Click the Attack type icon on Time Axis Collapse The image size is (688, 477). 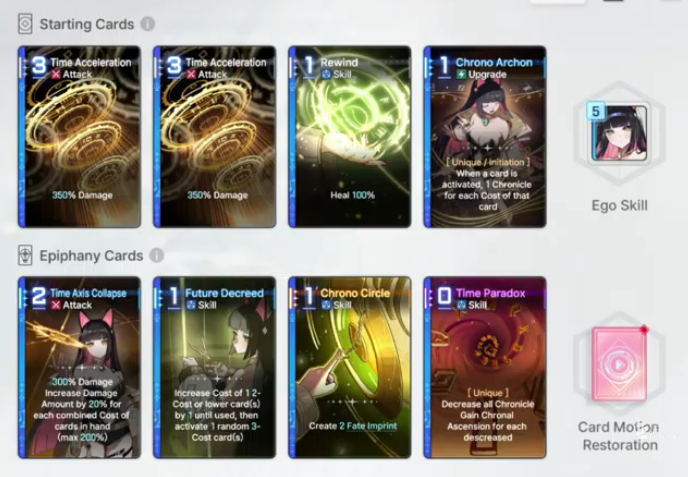tap(56, 305)
